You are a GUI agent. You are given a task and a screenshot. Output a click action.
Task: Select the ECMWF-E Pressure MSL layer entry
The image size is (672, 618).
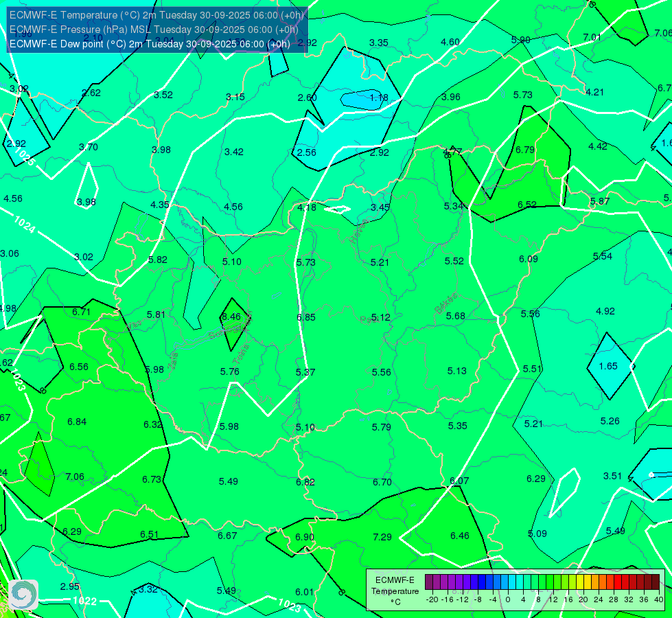point(154,30)
